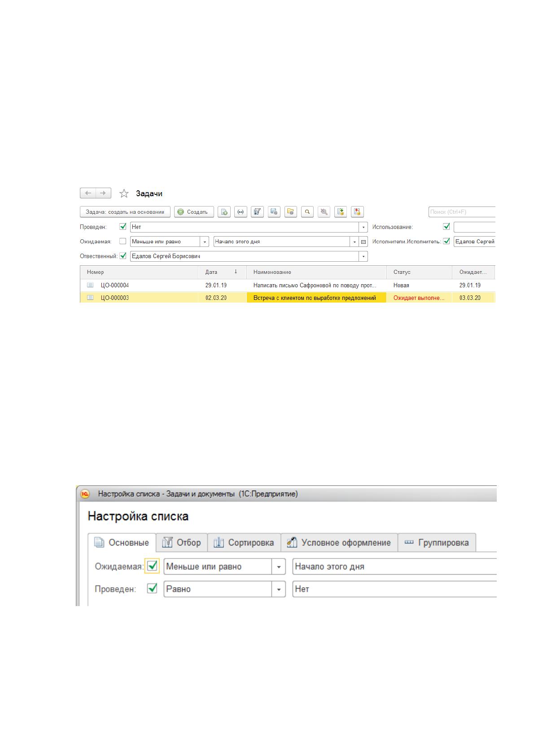Click the magnifier find icon

point(307,212)
